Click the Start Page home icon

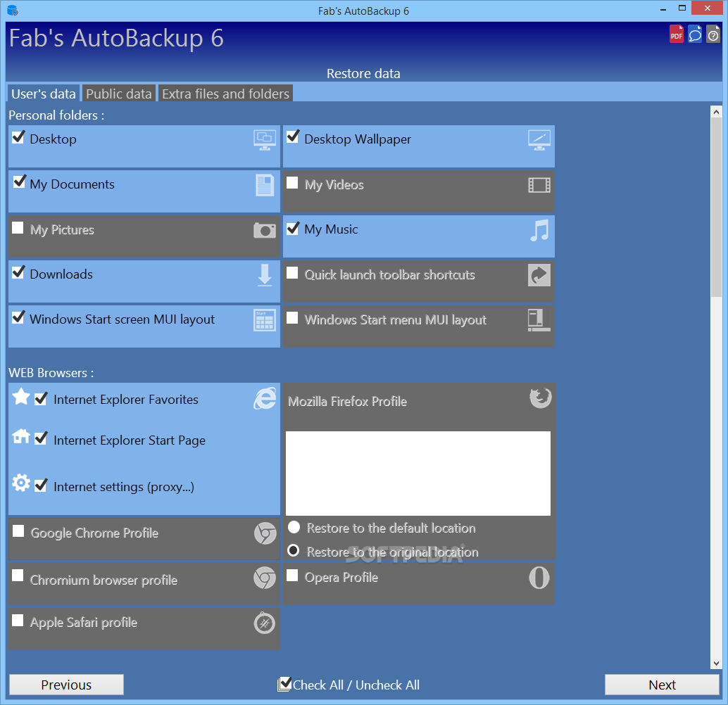pyautogui.click(x=21, y=436)
